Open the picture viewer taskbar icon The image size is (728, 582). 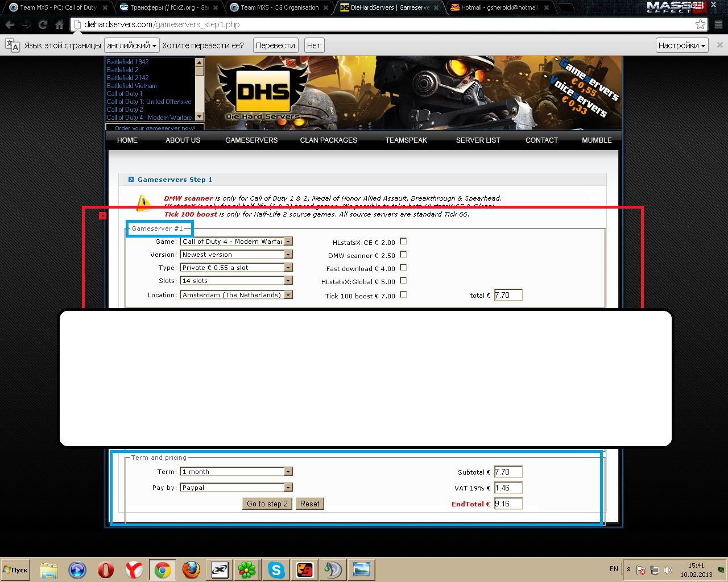point(362,570)
